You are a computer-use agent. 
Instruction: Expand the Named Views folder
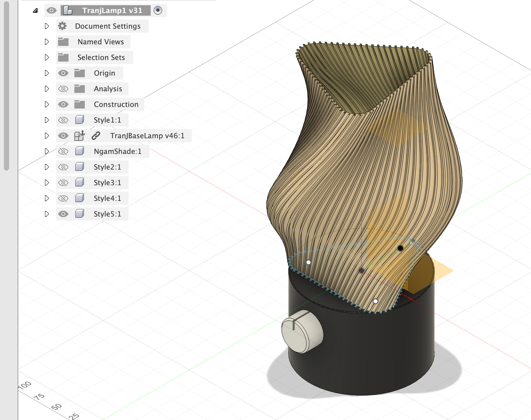47,42
